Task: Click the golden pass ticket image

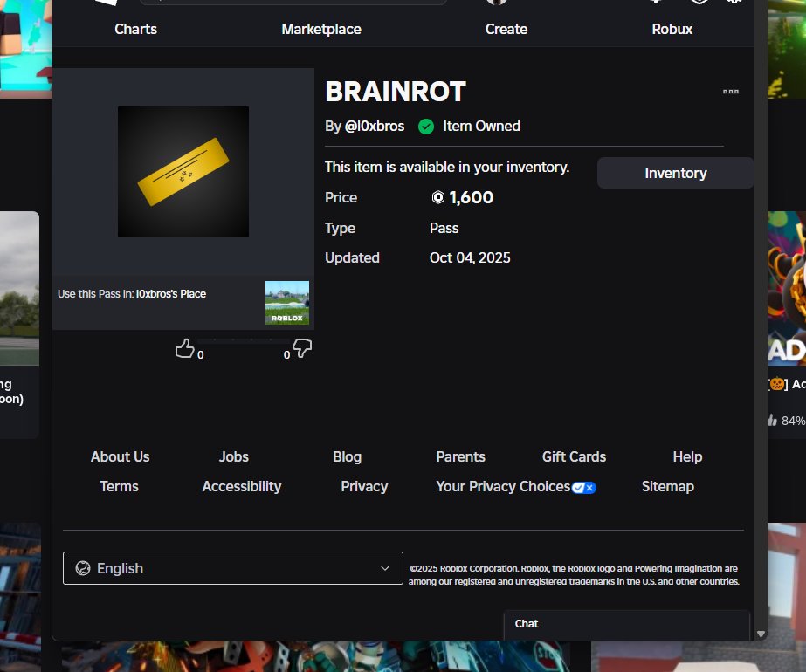Action: click(183, 172)
